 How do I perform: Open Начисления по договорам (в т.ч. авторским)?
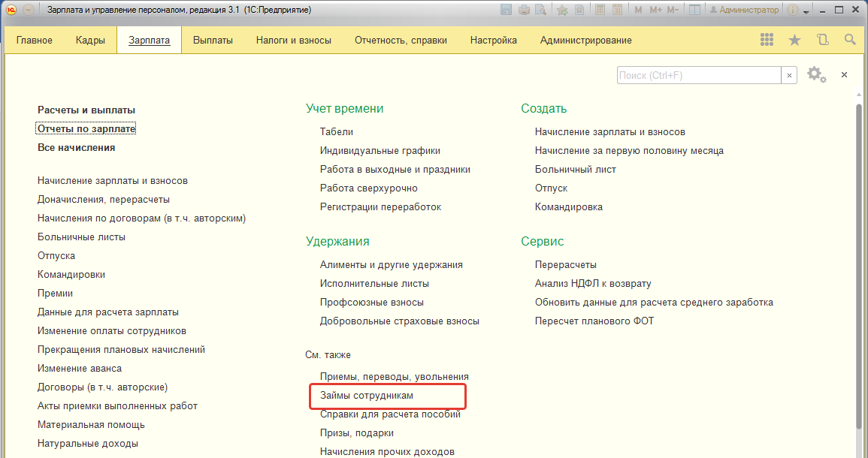142,218
